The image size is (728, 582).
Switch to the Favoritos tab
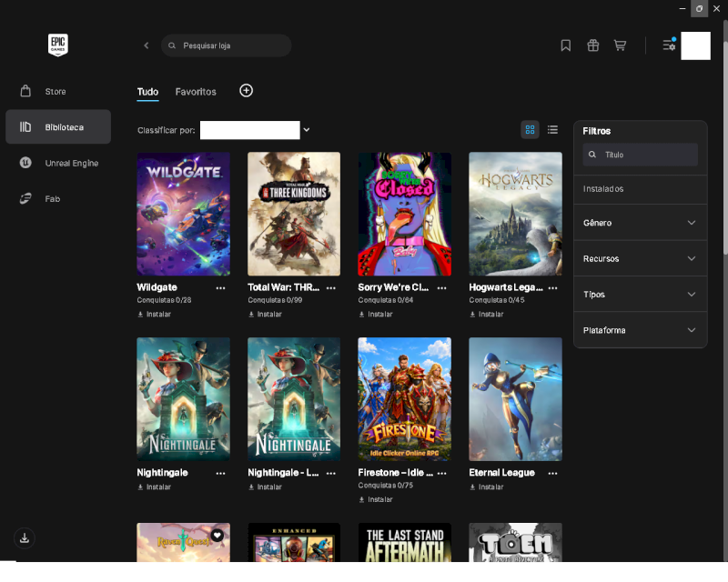(196, 92)
